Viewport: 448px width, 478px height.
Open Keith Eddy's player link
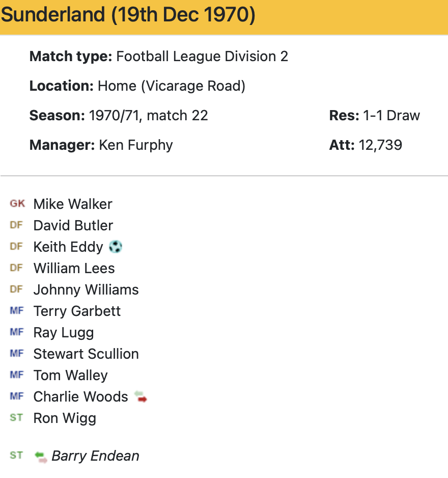tap(68, 247)
